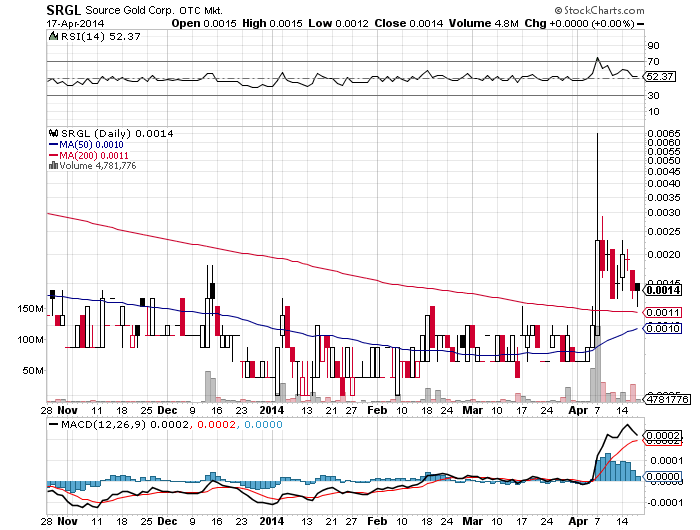
Task: Click the Close 0.0014 value
Action: click(408, 24)
